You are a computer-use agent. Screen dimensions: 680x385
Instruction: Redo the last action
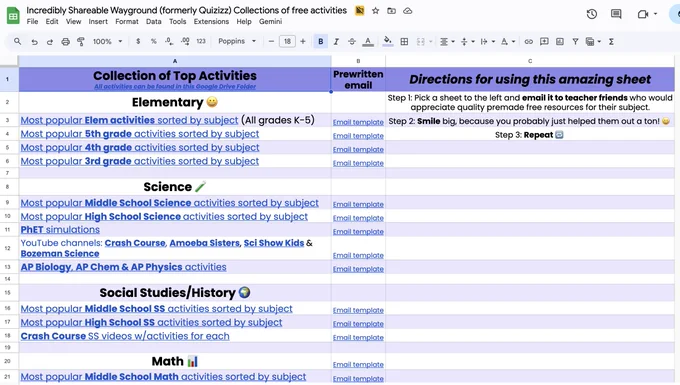(x=49, y=42)
